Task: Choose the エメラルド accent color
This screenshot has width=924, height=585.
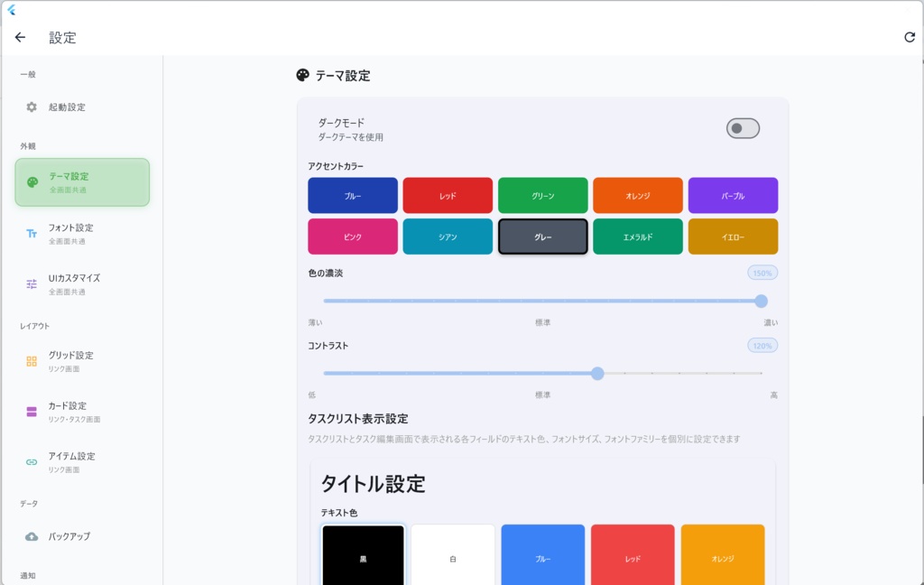Action: [x=638, y=237]
